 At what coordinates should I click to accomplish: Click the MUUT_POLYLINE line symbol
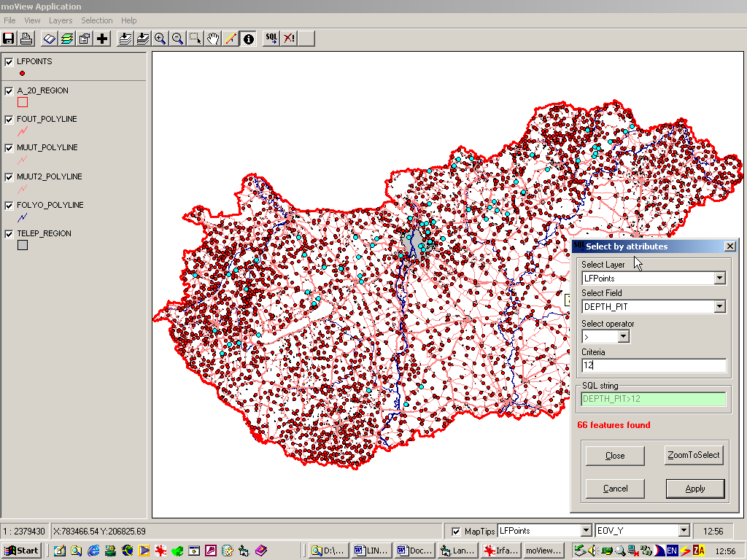click(x=23, y=160)
